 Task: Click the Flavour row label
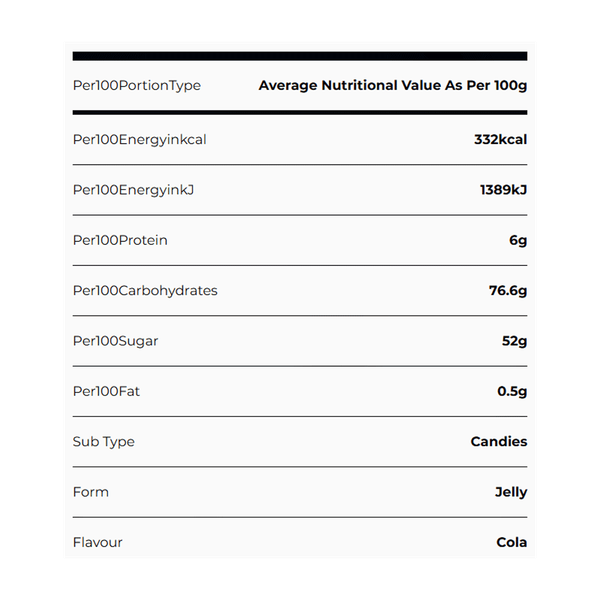(x=98, y=543)
